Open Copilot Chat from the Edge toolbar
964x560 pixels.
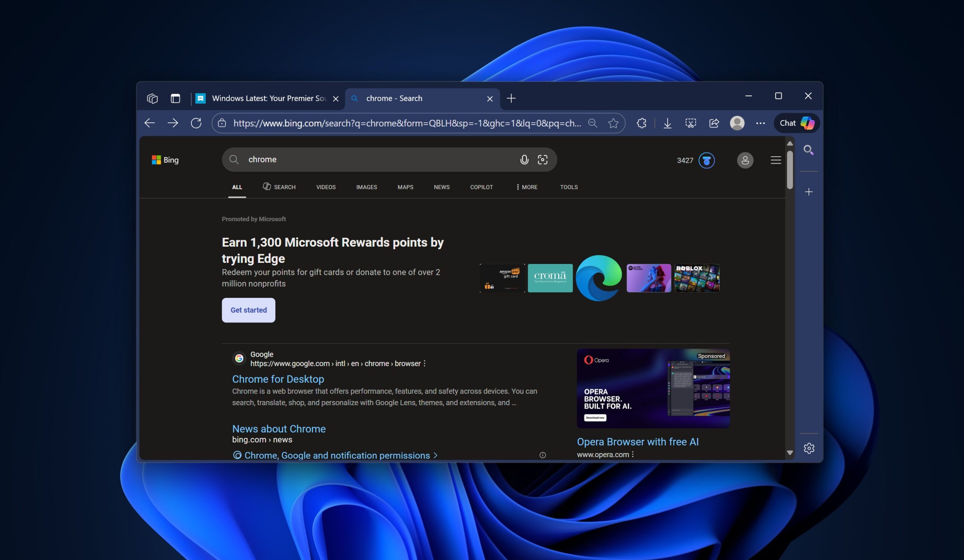pyautogui.click(x=796, y=123)
